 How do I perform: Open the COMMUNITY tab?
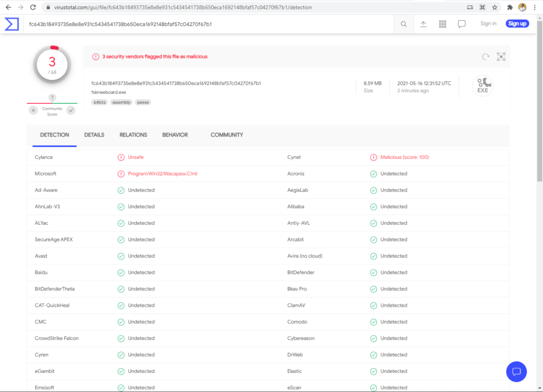[227, 135]
